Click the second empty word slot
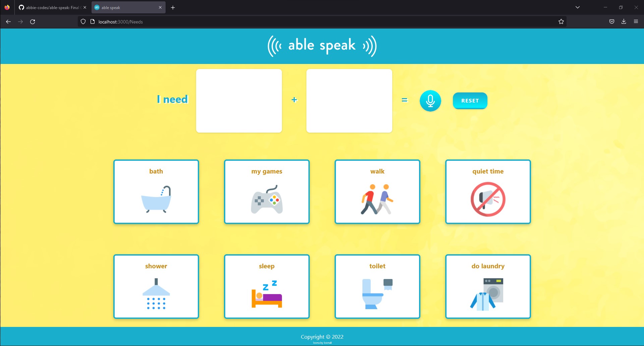 [349, 101]
